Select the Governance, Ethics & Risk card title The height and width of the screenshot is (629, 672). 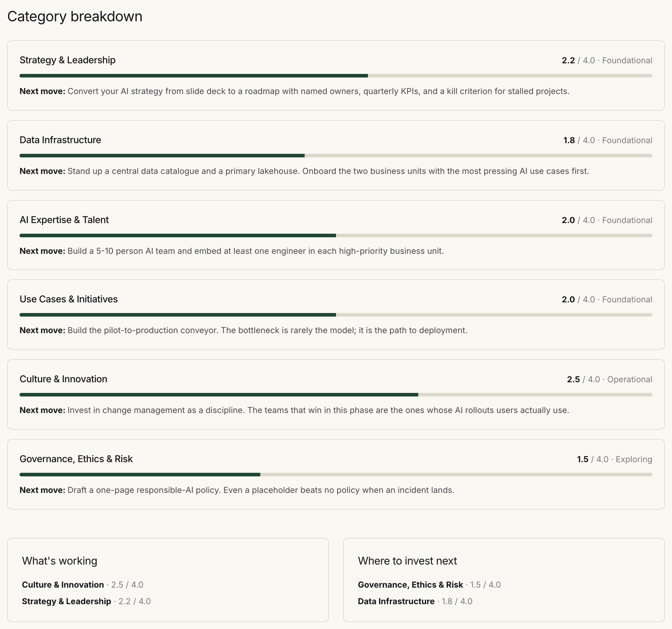pos(76,459)
